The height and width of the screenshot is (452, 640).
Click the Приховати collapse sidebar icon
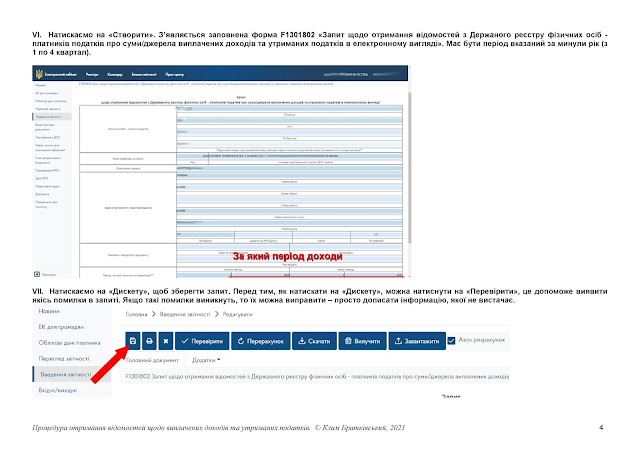pos(37,274)
